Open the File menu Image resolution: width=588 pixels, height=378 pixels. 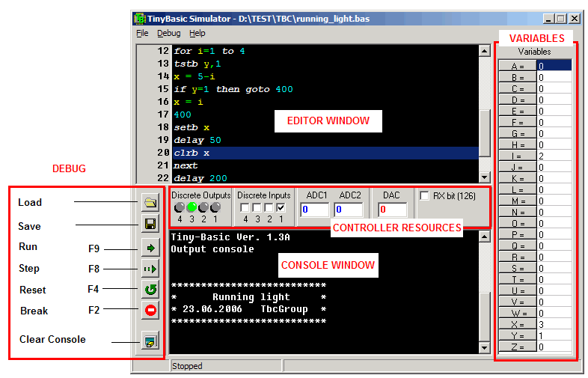142,34
